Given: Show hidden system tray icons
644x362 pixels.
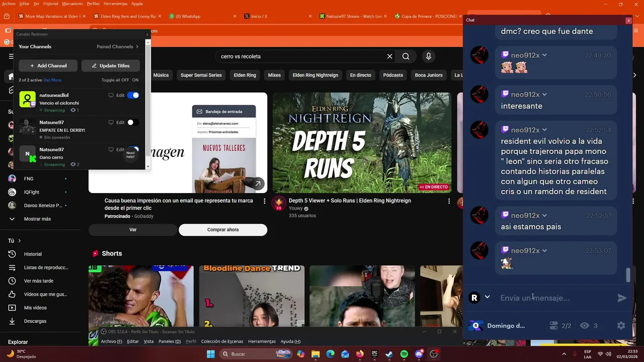Looking at the screenshot, I should (x=563, y=354).
